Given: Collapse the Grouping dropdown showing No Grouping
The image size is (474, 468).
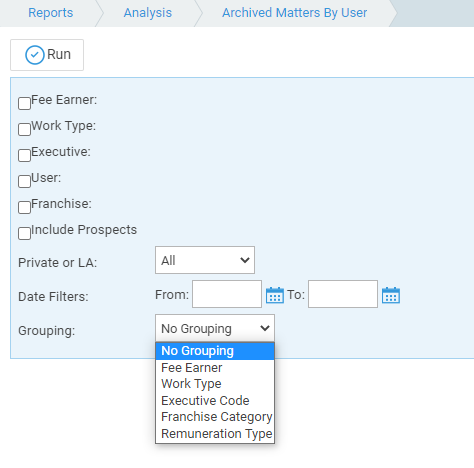Looking at the screenshot, I should tap(215, 328).
